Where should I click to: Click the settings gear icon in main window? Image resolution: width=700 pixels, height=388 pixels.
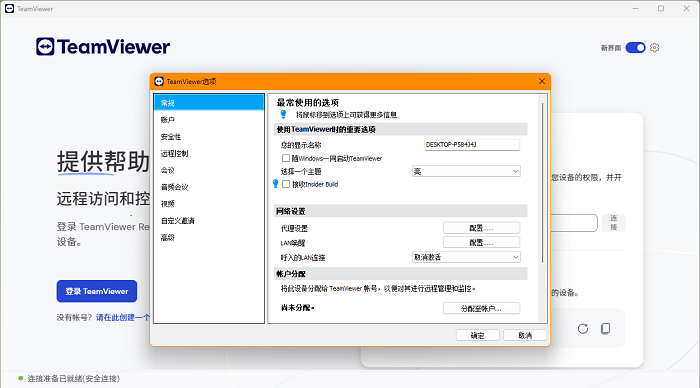(654, 47)
